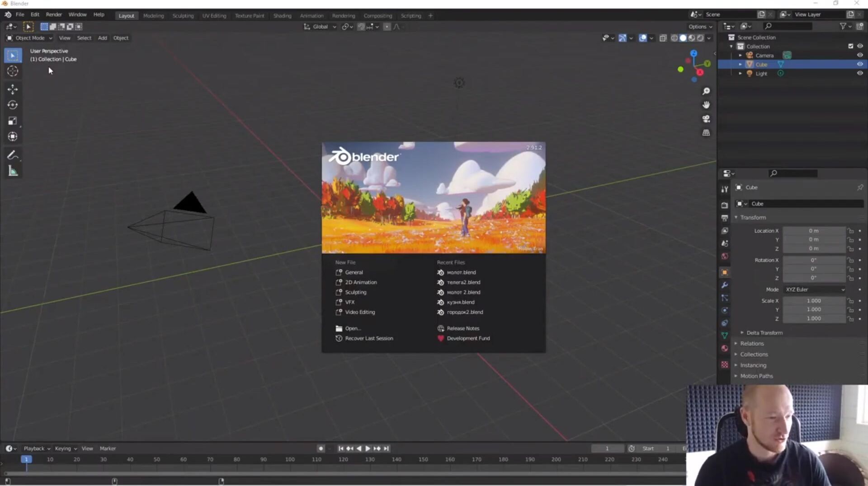Viewport: 868px width, 486px height.
Task: Expand the Relations panel
Action: [751, 344]
